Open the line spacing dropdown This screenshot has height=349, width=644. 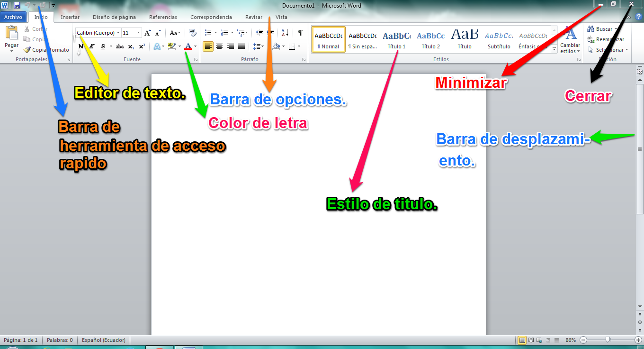click(258, 46)
